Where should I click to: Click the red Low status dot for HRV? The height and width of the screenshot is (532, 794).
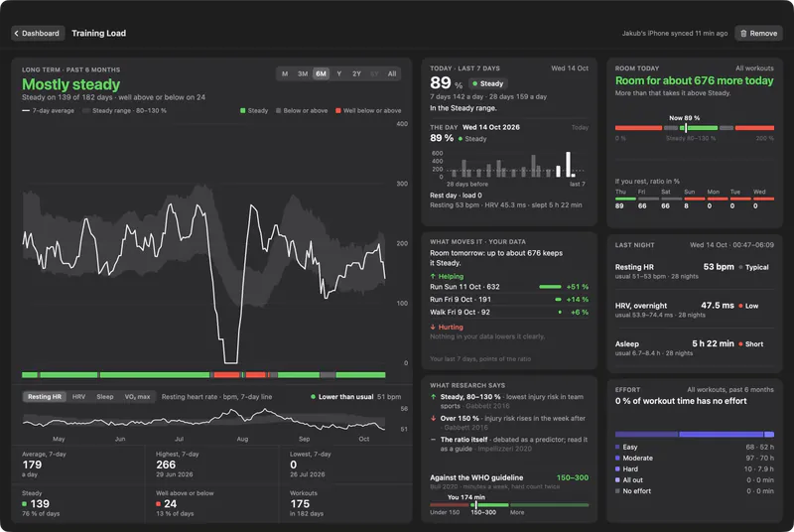click(740, 306)
